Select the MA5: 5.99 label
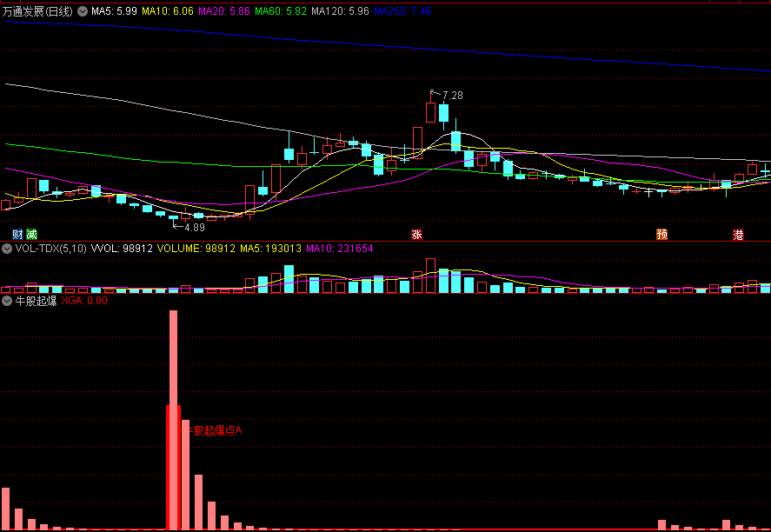This screenshot has width=771, height=532. (x=114, y=11)
